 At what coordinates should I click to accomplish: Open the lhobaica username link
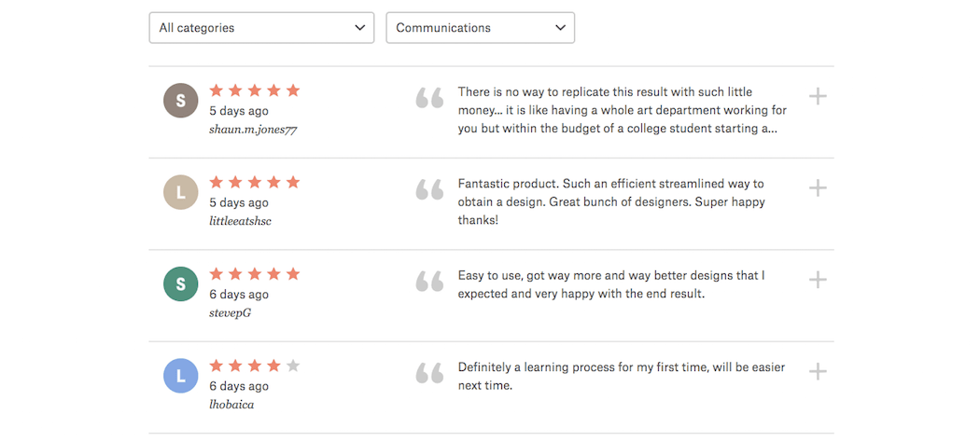[x=231, y=405]
